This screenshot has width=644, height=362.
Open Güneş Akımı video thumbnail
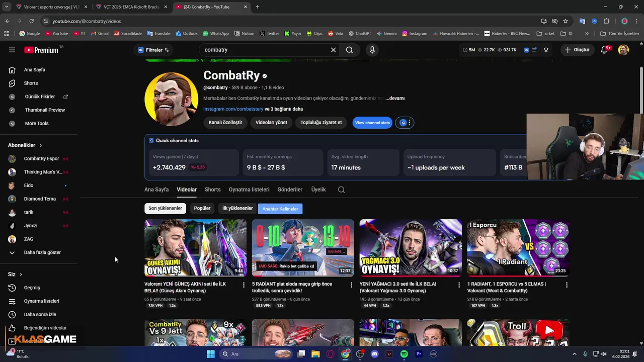[195, 247]
